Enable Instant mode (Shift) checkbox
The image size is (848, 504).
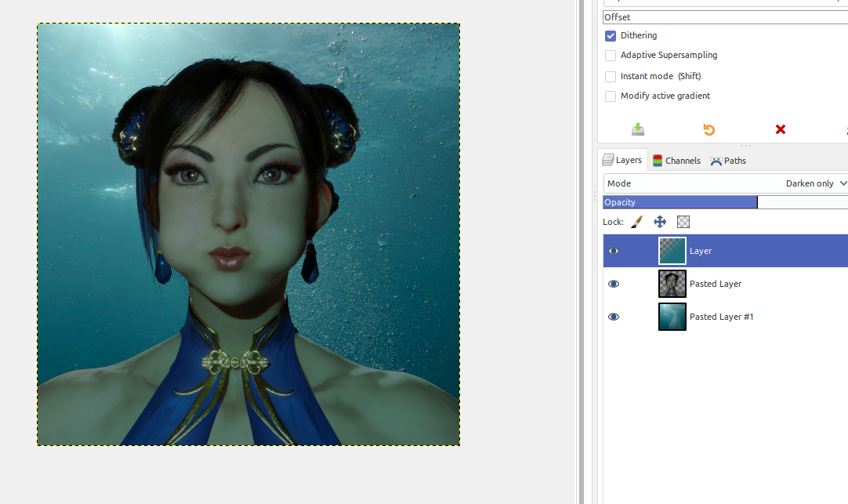click(611, 76)
